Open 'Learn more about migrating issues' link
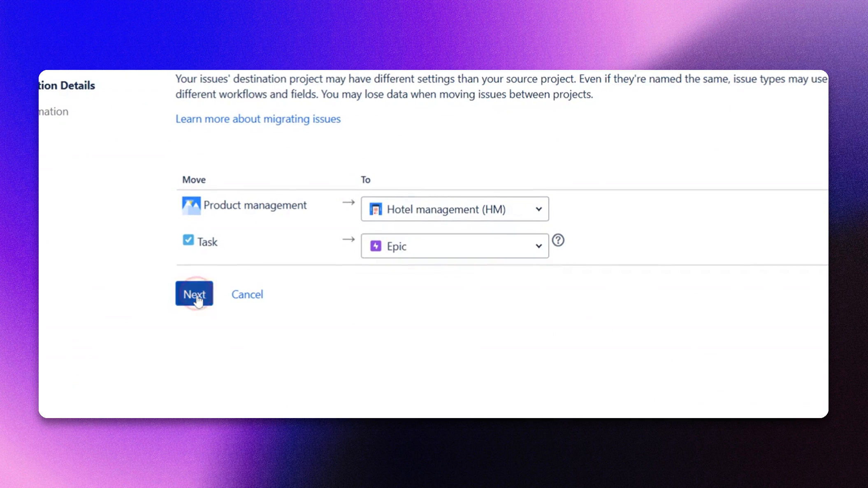 pyautogui.click(x=258, y=119)
